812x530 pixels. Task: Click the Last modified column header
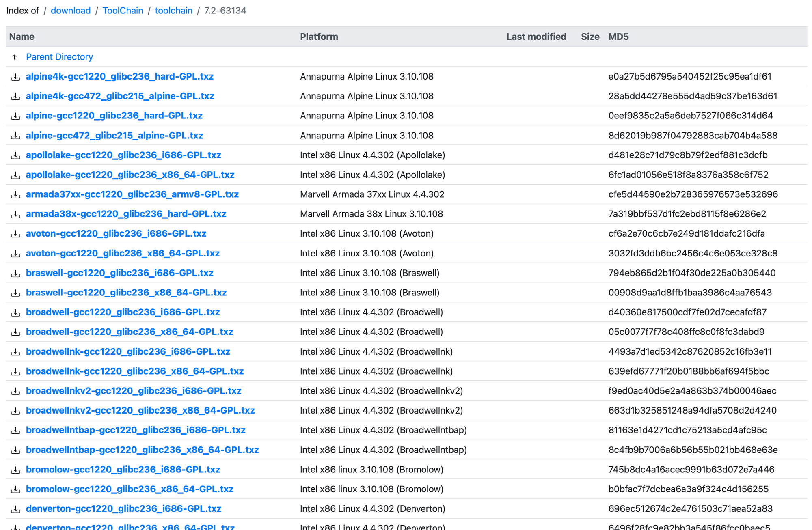pyautogui.click(x=536, y=37)
